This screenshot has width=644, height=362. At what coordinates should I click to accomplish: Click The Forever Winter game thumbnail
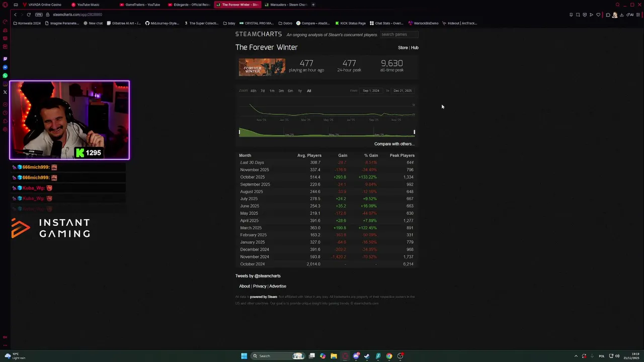point(262,67)
